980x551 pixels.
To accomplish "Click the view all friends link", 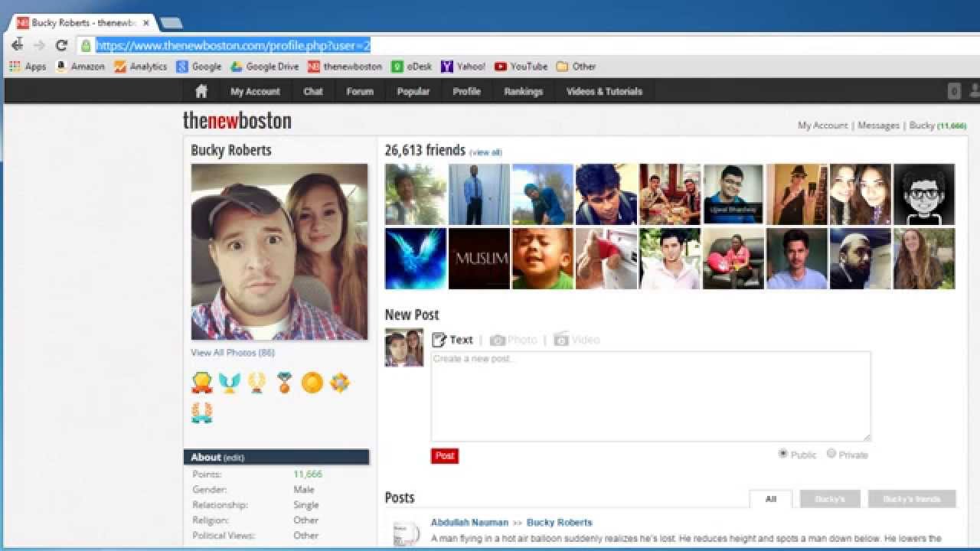I will 485,152.
